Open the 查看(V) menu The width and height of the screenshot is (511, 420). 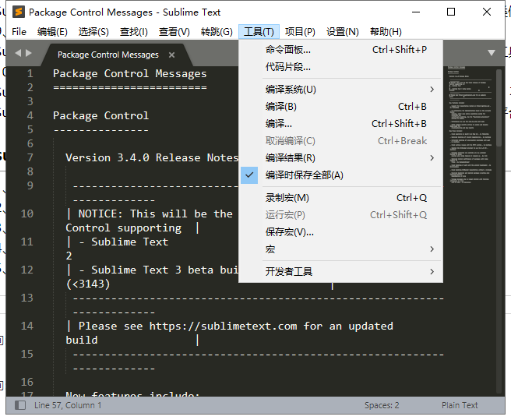pyautogui.click(x=174, y=32)
